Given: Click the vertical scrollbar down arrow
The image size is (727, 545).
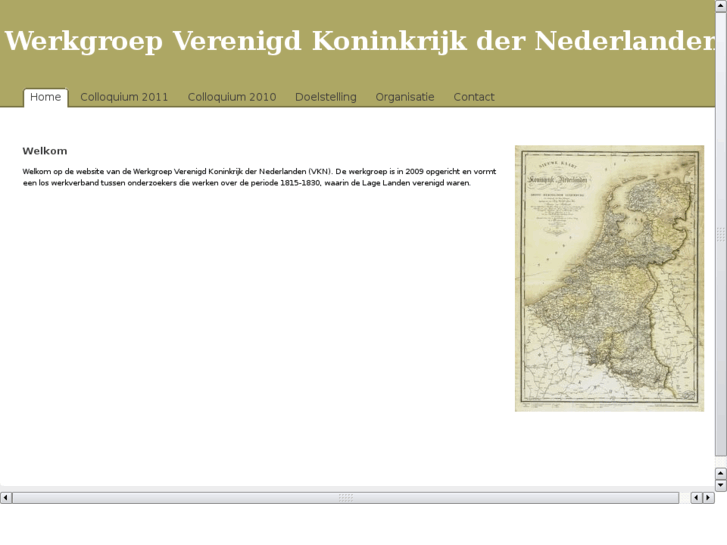Looking at the screenshot, I should tap(721, 485).
